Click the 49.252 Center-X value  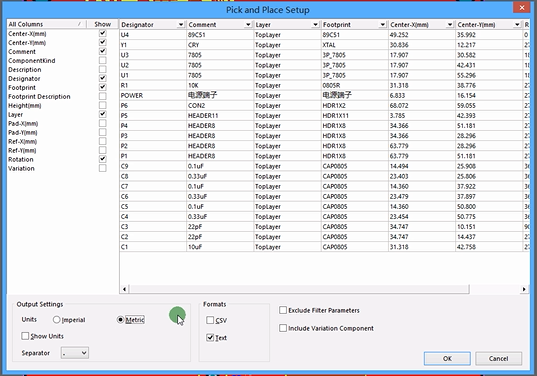tap(422, 35)
